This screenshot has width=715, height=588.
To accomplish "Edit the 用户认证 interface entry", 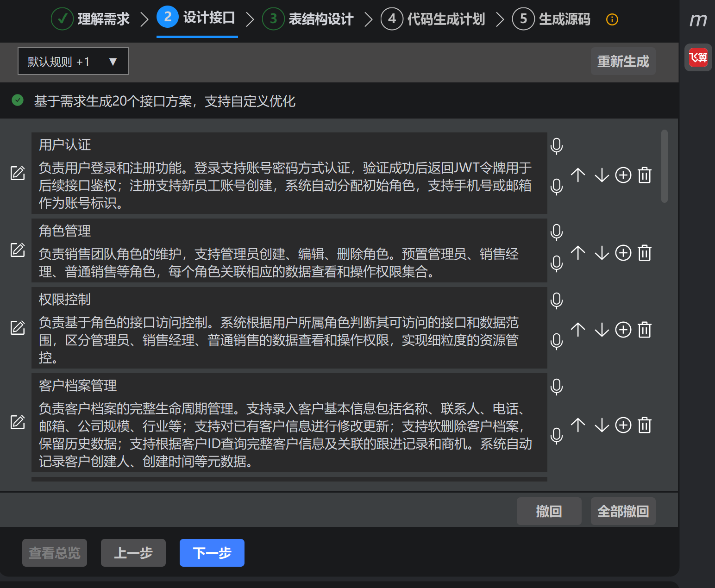I will pyautogui.click(x=18, y=173).
